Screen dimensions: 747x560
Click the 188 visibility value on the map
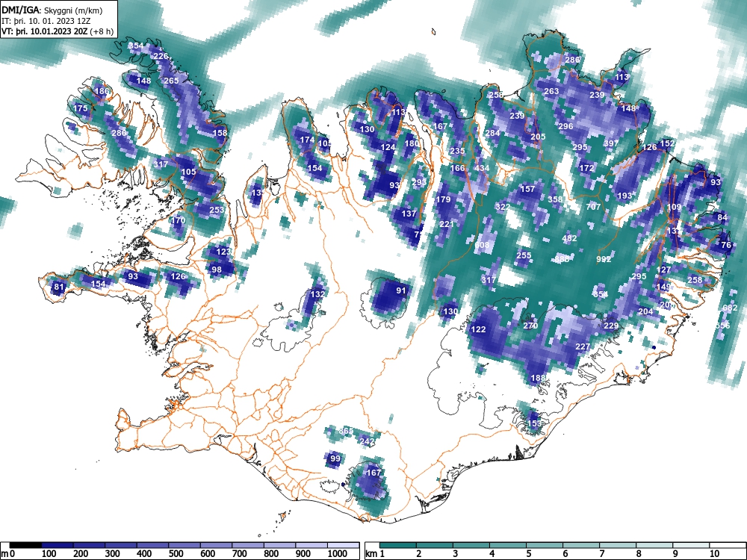click(x=538, y=378)
